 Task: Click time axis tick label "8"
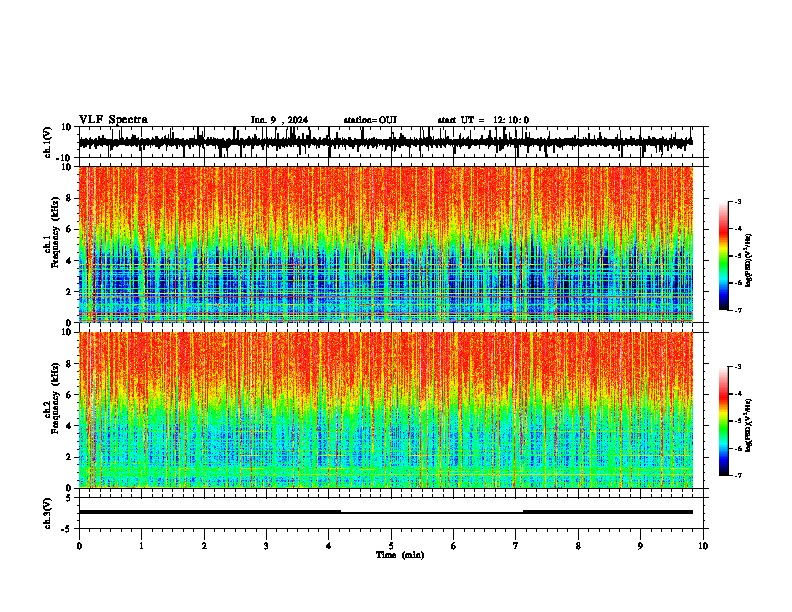click(x=578, y=546)
